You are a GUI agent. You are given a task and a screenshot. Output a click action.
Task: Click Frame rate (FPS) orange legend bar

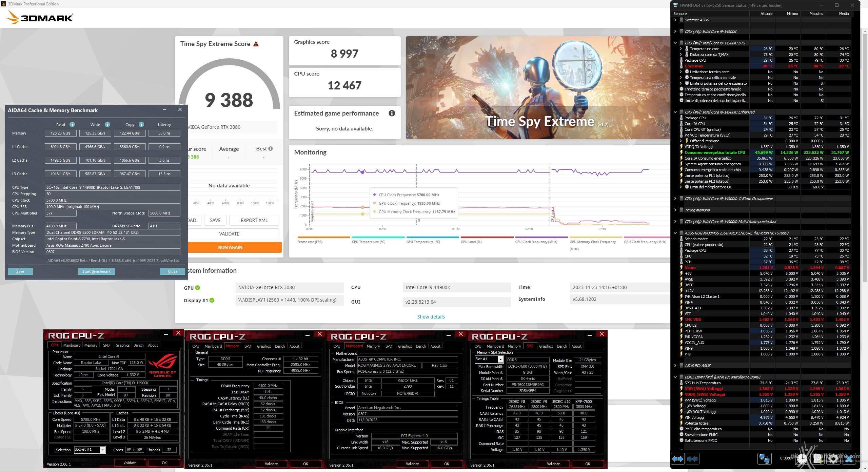[x=323, y=237]
